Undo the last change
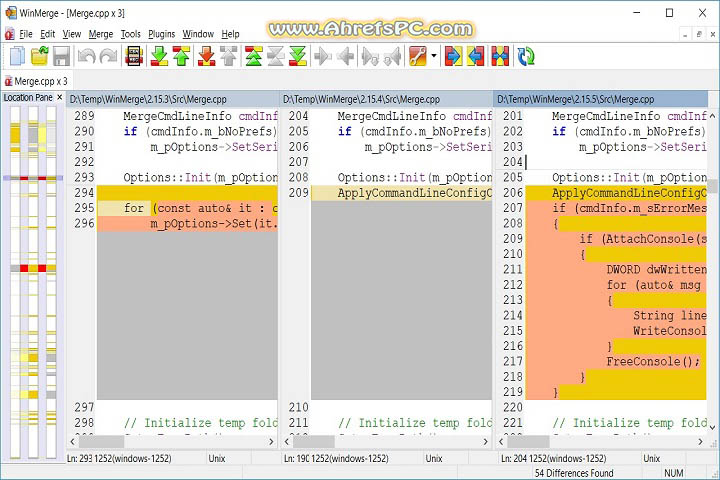 (x=86, y=56)
